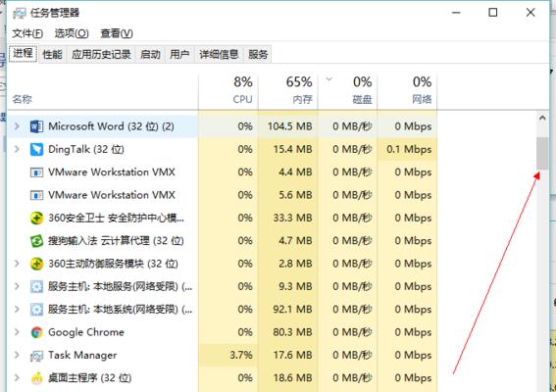Image resolution: width=556 pixels, height=392 pixels.
Task: Open the 查看(V) menu
Action: point(117,33)
